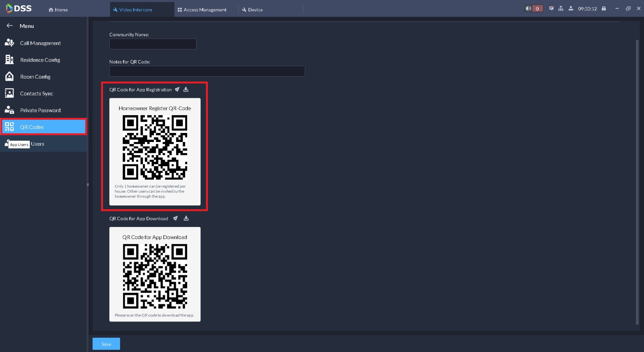
Task: Send the App Download QR code
Action: click(175, 218)
